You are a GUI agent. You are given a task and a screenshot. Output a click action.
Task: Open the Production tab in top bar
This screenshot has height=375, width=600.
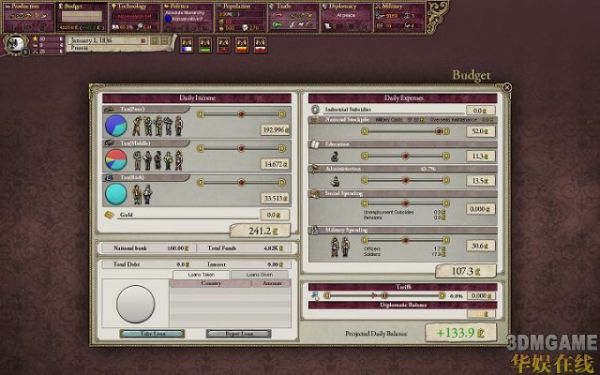click(29, 18)
